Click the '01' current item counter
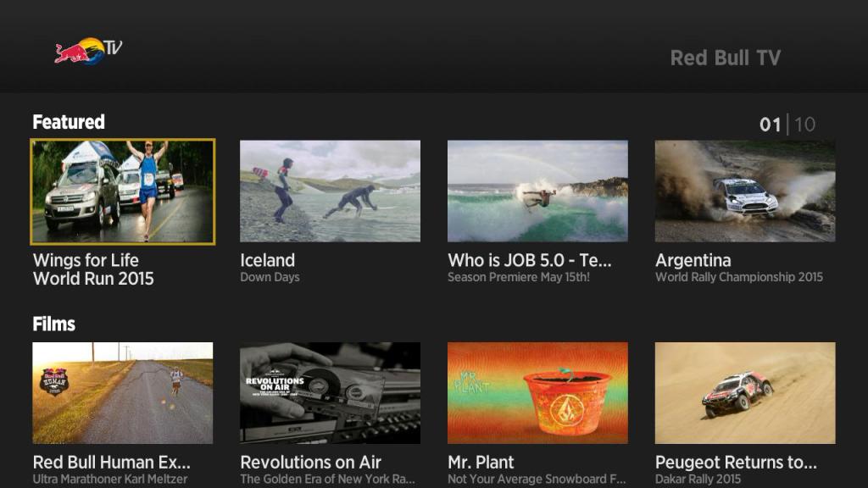This screenshot has width=868, height=488. [x=770, y=125]
